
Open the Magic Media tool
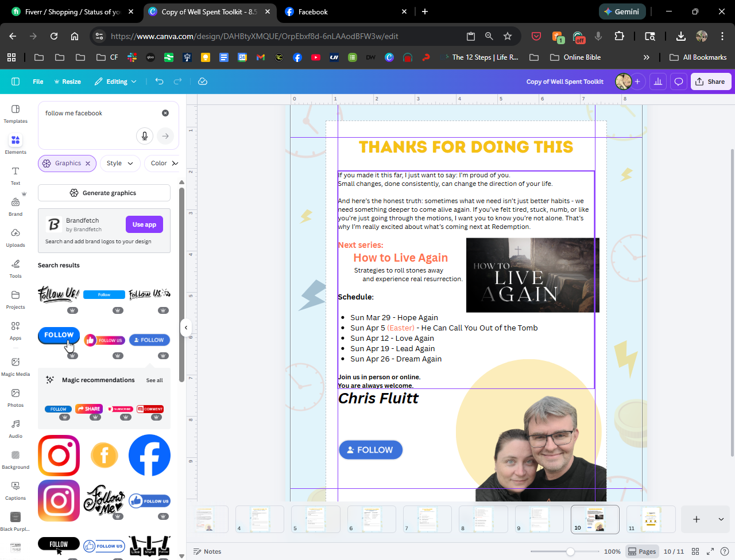(x=16, y=366)
